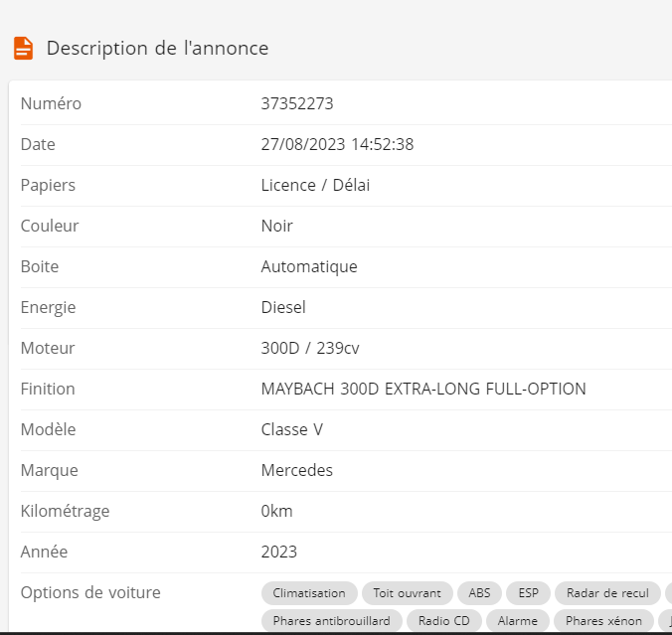672x635 pixels.
Task: Click the 'Climatisation' option tag
Action: click(309, 593)
